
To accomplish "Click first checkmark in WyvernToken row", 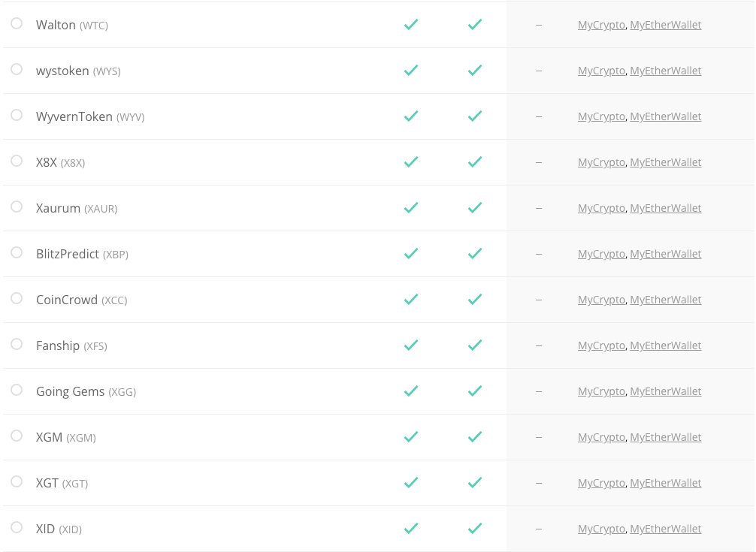I will [x=411, y=116].
